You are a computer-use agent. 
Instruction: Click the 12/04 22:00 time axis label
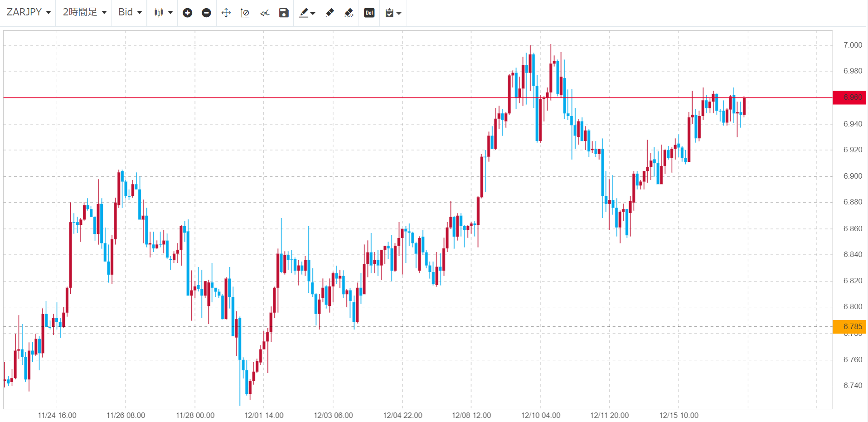point(402,415)
